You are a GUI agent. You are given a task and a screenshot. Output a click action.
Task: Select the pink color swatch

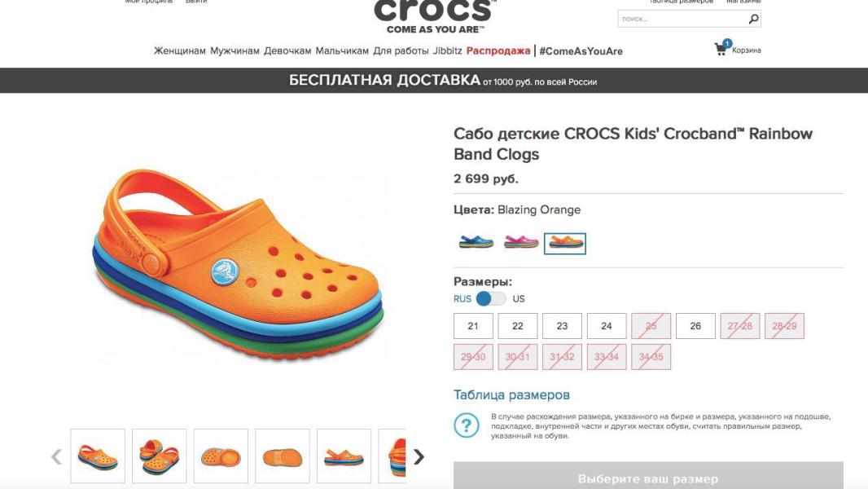pos(521,243)
